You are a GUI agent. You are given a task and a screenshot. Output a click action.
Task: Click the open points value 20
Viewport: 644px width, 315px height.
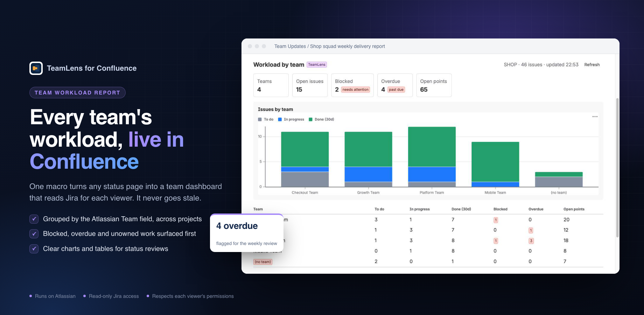566,220
